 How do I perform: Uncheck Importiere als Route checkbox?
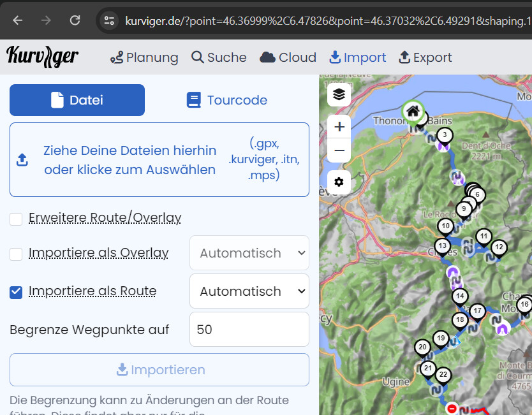click(17, 292)
